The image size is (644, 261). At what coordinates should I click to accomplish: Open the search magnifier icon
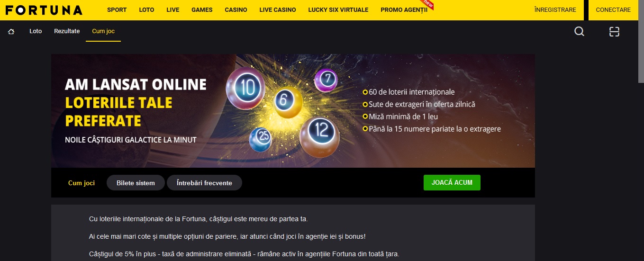click(579, 32)
